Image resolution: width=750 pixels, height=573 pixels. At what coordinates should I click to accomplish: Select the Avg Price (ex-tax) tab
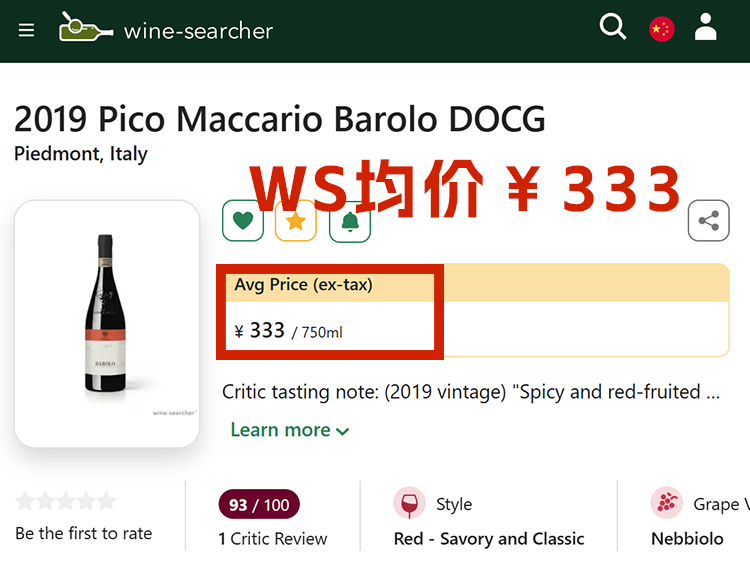pos(303,285)
